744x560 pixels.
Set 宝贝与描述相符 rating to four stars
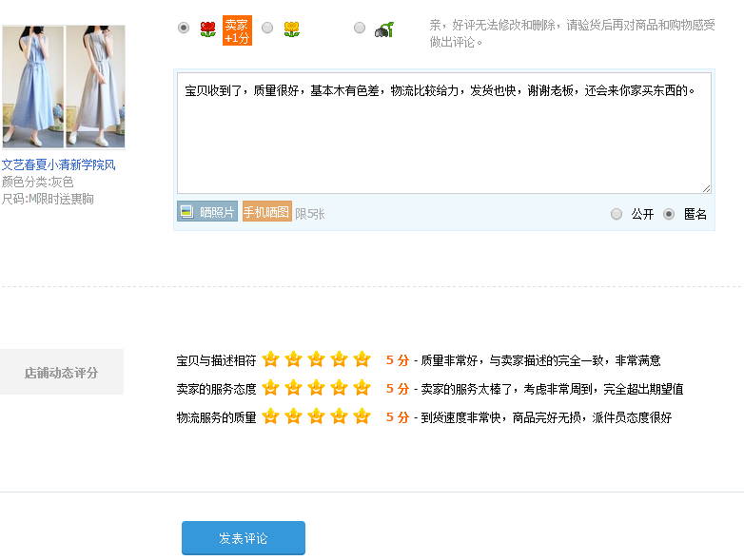[x=339, y=359]
